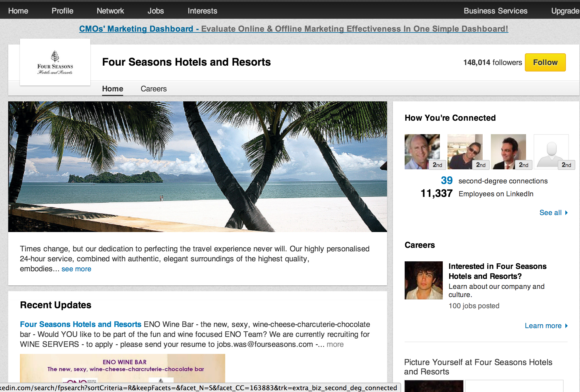This screenshot has height=392, width=580.
Task: Open the Jobs menu
Action: [156, 11]
